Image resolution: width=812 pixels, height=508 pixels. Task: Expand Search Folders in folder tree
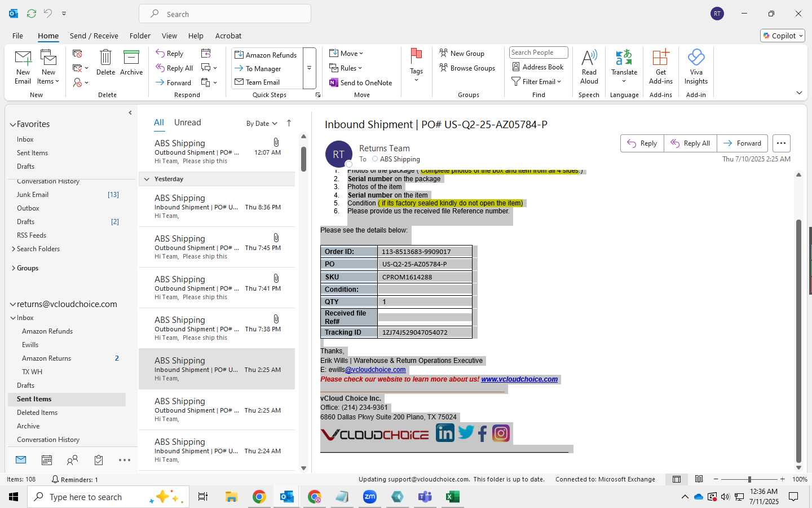13,249
